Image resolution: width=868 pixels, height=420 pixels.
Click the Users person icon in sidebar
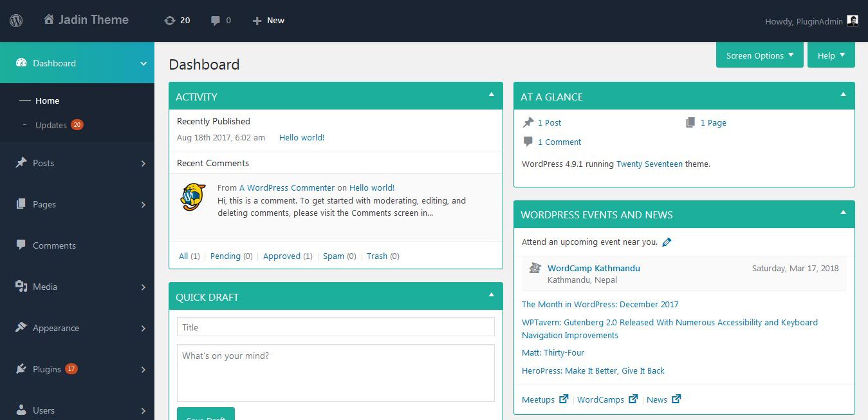21,410
